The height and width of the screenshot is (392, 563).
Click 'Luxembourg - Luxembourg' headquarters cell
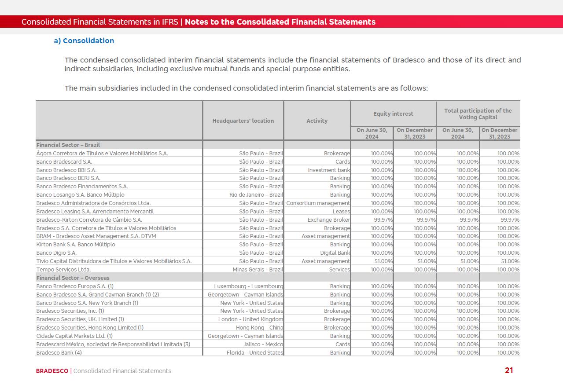tap(248, 286)
